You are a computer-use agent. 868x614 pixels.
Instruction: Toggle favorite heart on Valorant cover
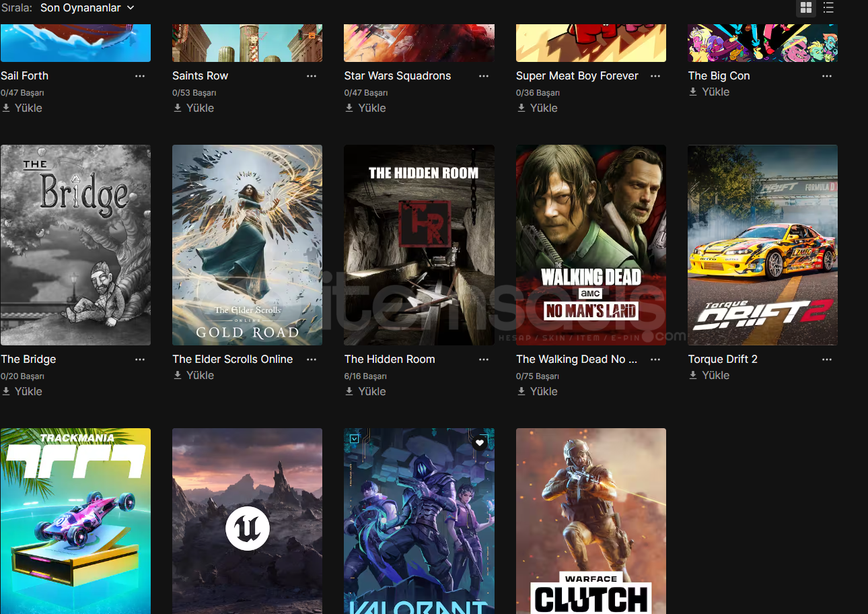coord(479,443)
